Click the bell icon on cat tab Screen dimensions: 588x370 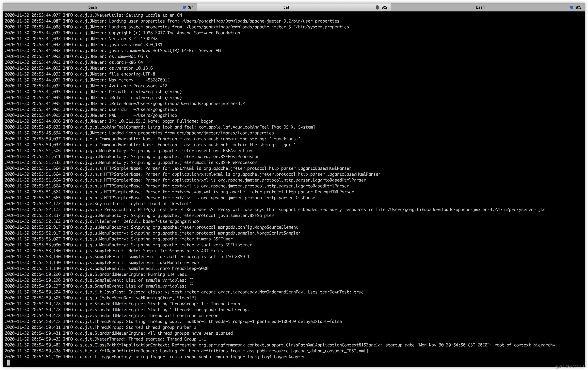pos(377,7)
